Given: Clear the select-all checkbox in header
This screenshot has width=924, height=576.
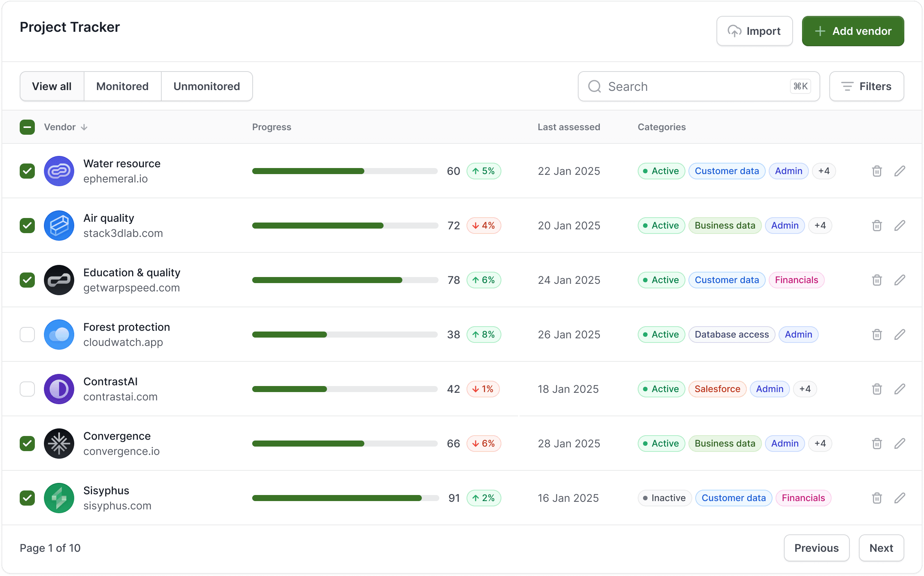Looking at the screenshot, I should click(x=27, y=127).
